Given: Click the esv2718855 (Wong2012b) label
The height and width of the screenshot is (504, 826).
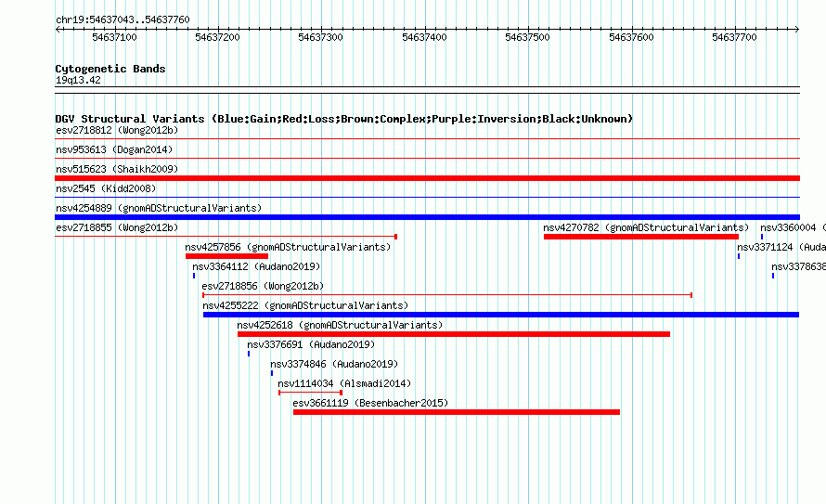Looking at the screenshot, I should click(x=117, y=227).
